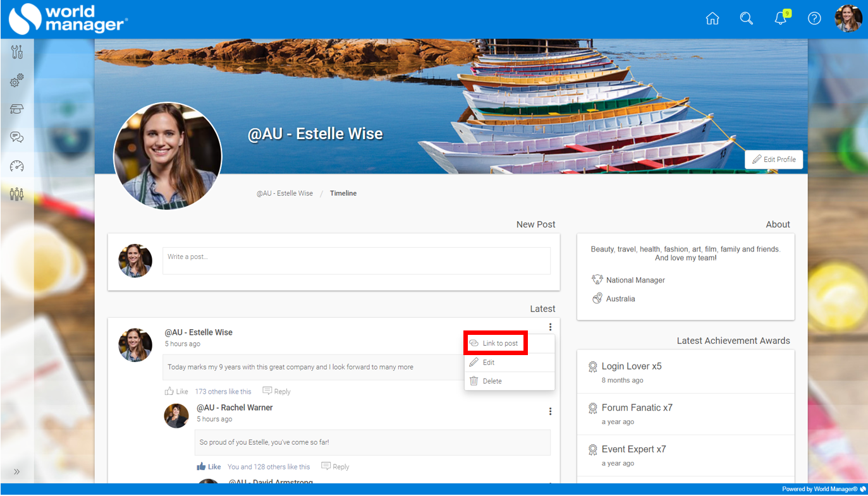Viewport: 868px width, 496px height.
Task: Open the tools icon in left sidebar
Action: tap(17, 52)
